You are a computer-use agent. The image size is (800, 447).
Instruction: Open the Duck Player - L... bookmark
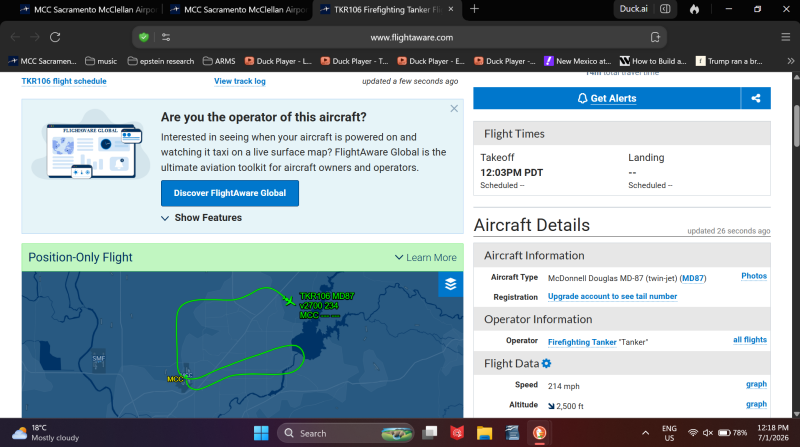(x=278, y=61)
